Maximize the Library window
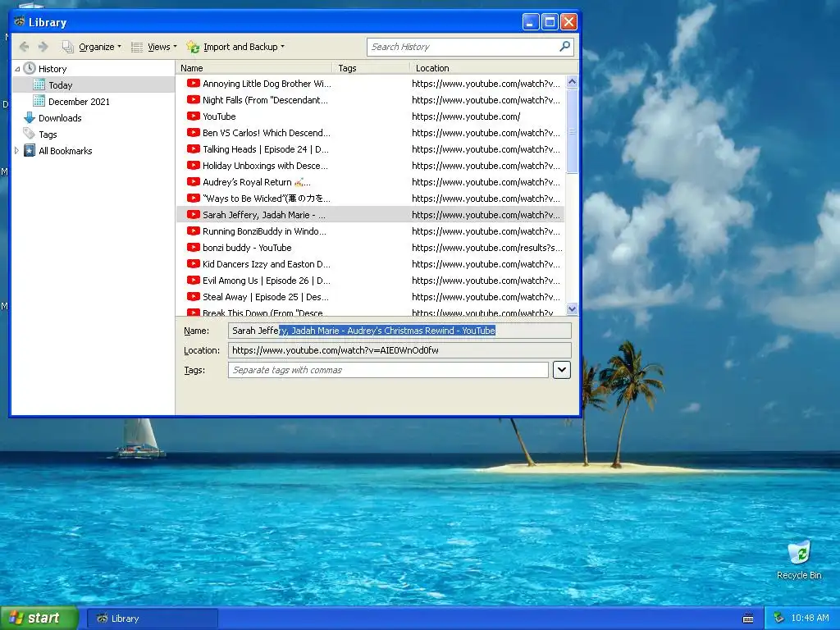Viewport: 840px width, 630px height. [550, 22]
